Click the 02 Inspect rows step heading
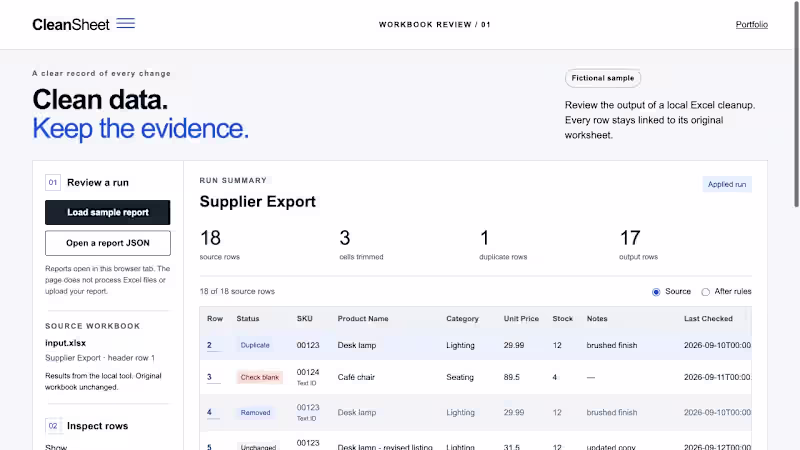This screenshot has height=450, width=800. click(x=87, y=426)
